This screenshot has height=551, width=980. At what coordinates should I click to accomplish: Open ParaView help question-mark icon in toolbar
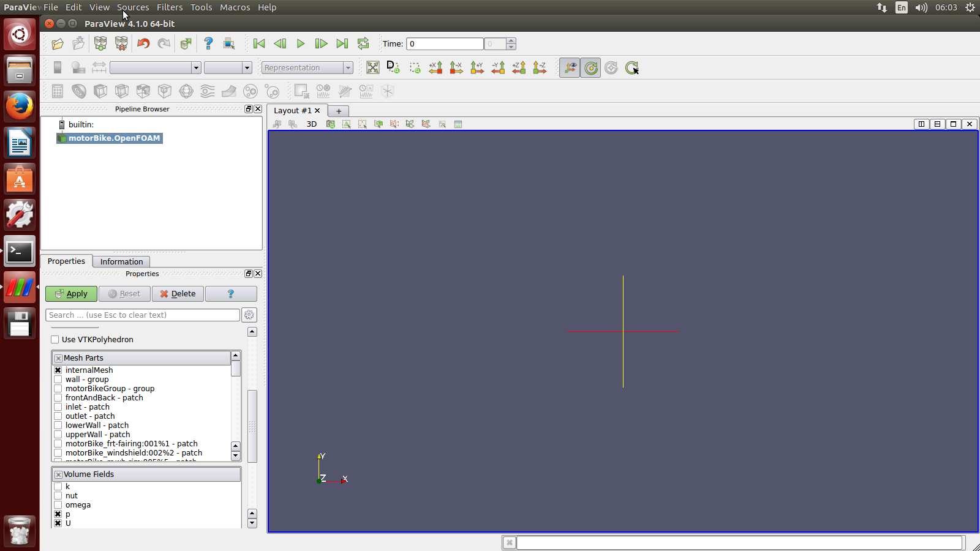tap(208, 43)
